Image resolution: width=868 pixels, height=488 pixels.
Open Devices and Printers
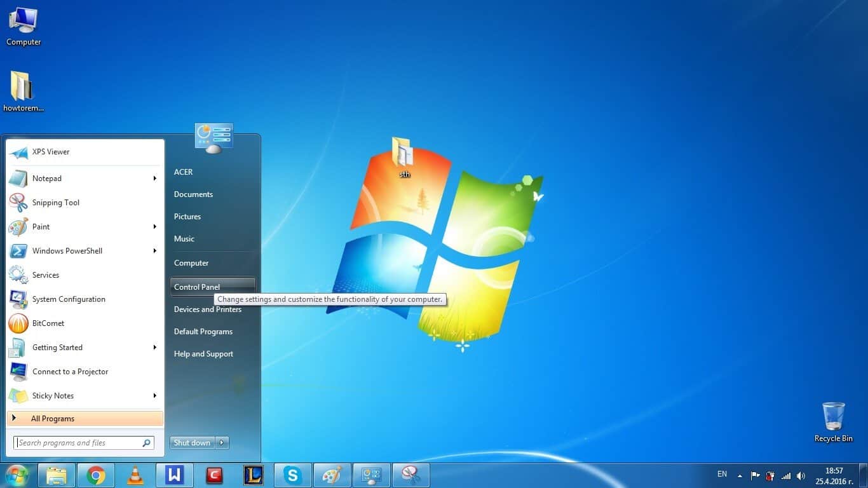click(208, 309)
